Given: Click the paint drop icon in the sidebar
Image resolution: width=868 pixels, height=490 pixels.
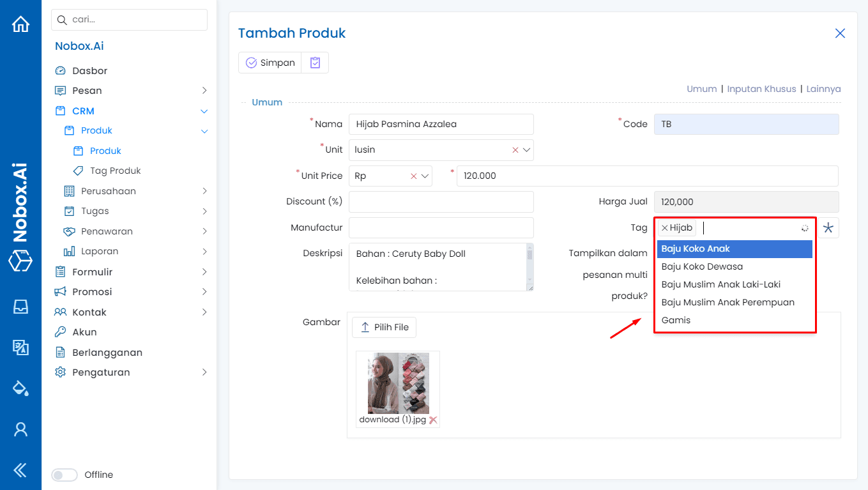Looking at the screenshot, I should pos(20,388).
